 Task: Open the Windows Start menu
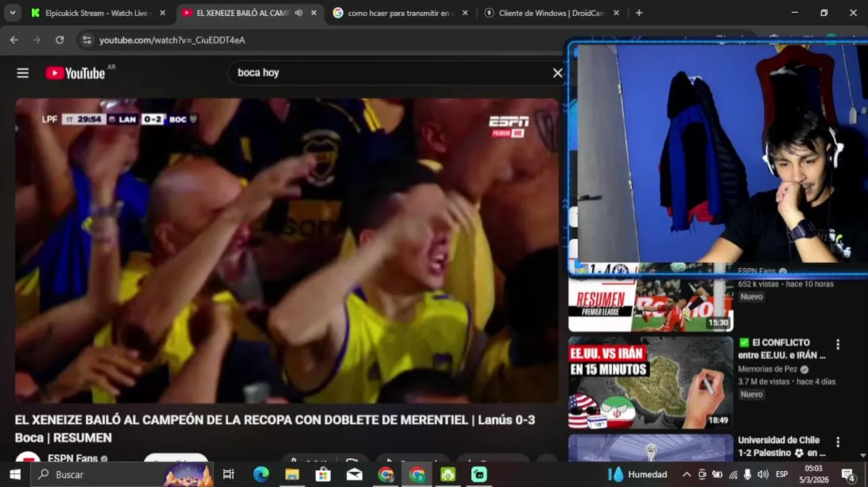[14, 475]
